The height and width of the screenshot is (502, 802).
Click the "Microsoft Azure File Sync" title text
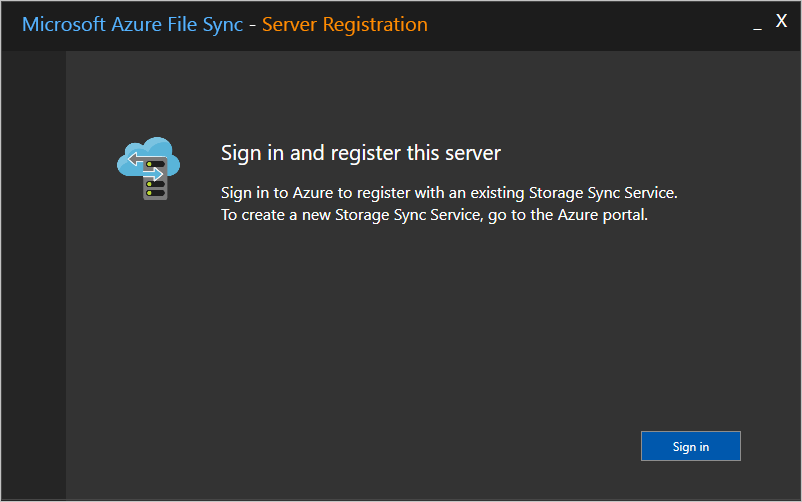[132, 24]
